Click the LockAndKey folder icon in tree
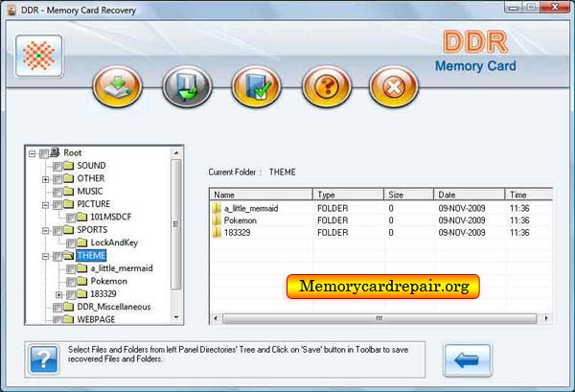Screen dimensions: 575x392 [82, 242]
